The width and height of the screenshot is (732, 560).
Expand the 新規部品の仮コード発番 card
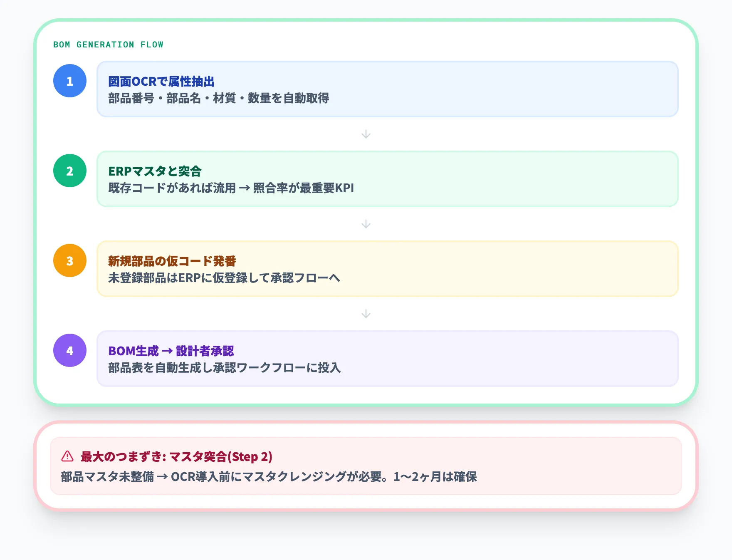(x=388, y=268)
